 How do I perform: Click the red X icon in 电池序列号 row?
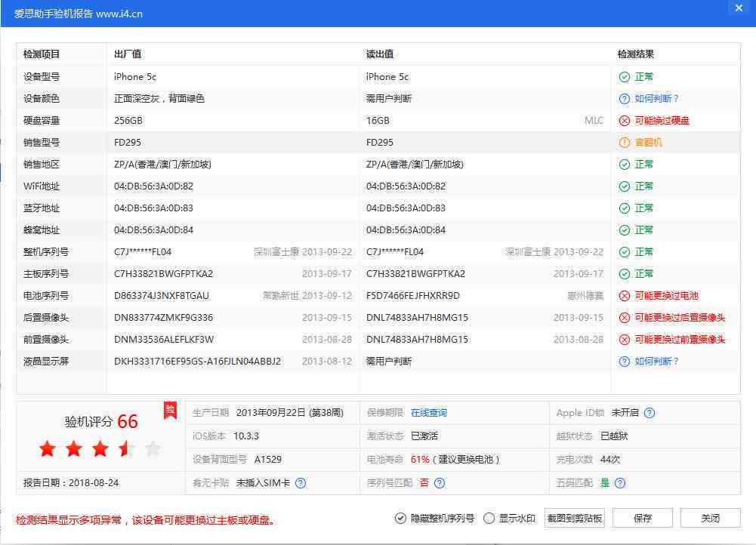(x=625, y=296)
